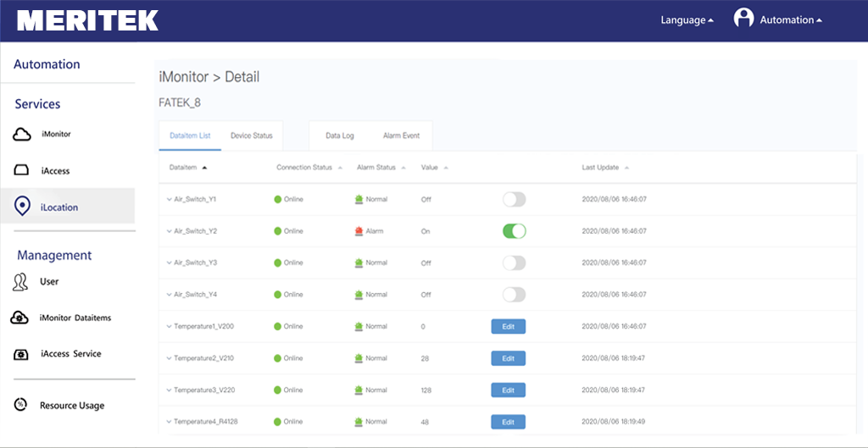Turn on the Air_Switch_Y1 toggle
Image resolution: width=868 pixels, height=448 pixels.
(514, 199)
